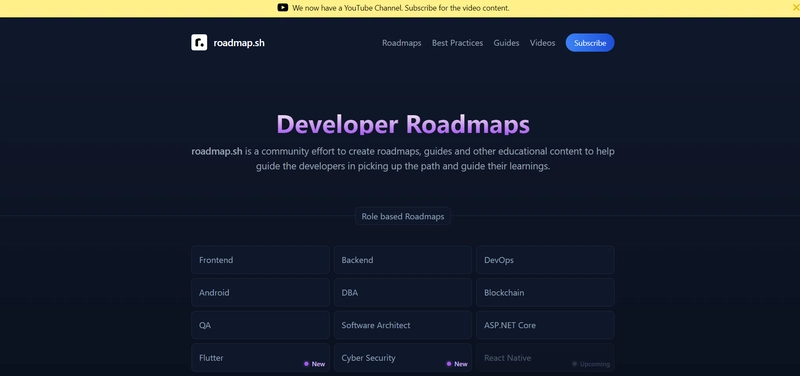The image size is (800, 376).
Task: Open the ASP.NET Core roadmap card
Action: (545, 325)
